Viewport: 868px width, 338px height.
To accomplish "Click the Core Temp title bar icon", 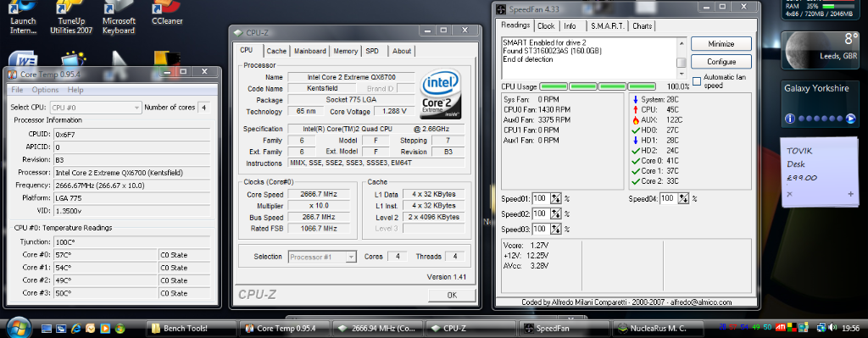I will 13,74.
